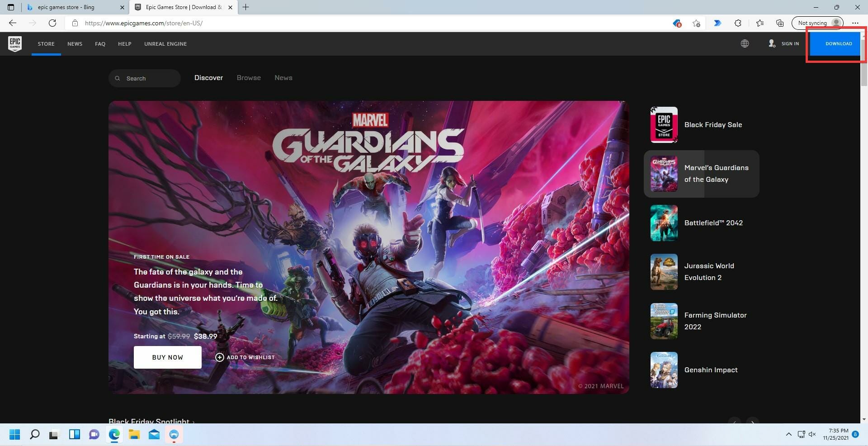Open File Explorer from taskbar

pyautogui.click(x=134, y=435)
